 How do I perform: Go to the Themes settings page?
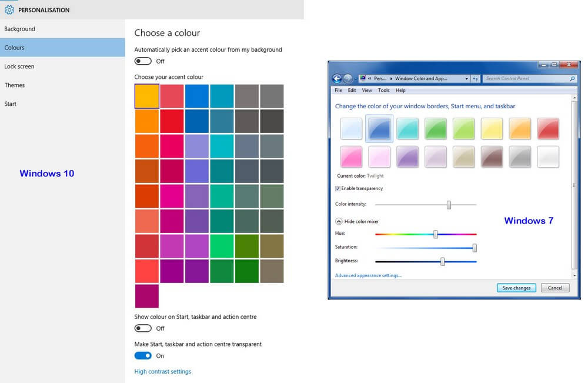coord(62,85)
